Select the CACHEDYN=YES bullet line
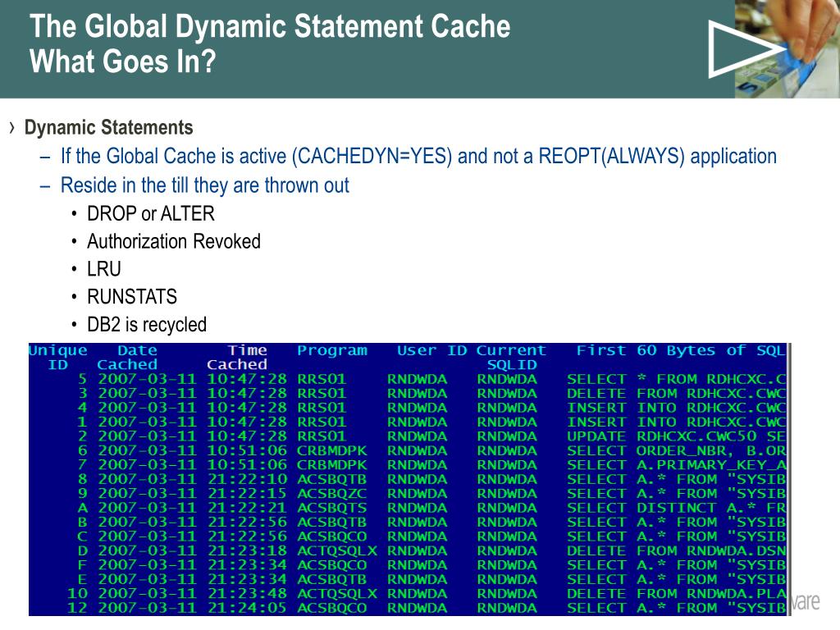840x630 pixels. (418, 156)
